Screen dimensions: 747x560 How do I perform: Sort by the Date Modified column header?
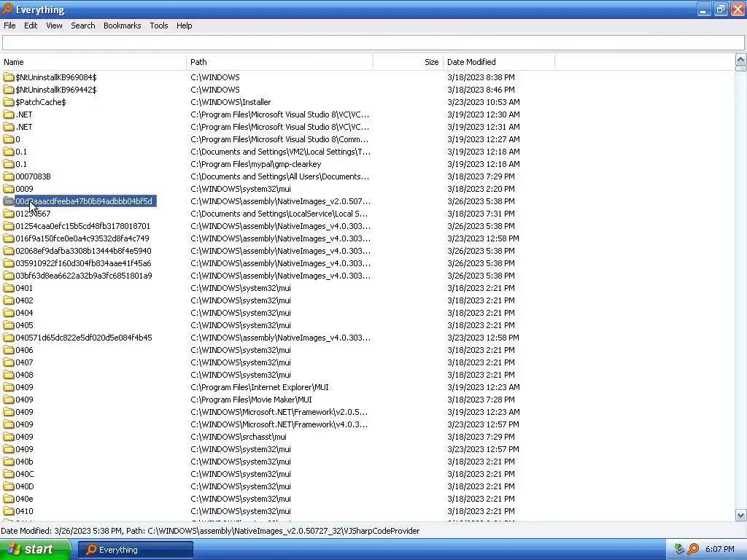click(x=499, y=62)
